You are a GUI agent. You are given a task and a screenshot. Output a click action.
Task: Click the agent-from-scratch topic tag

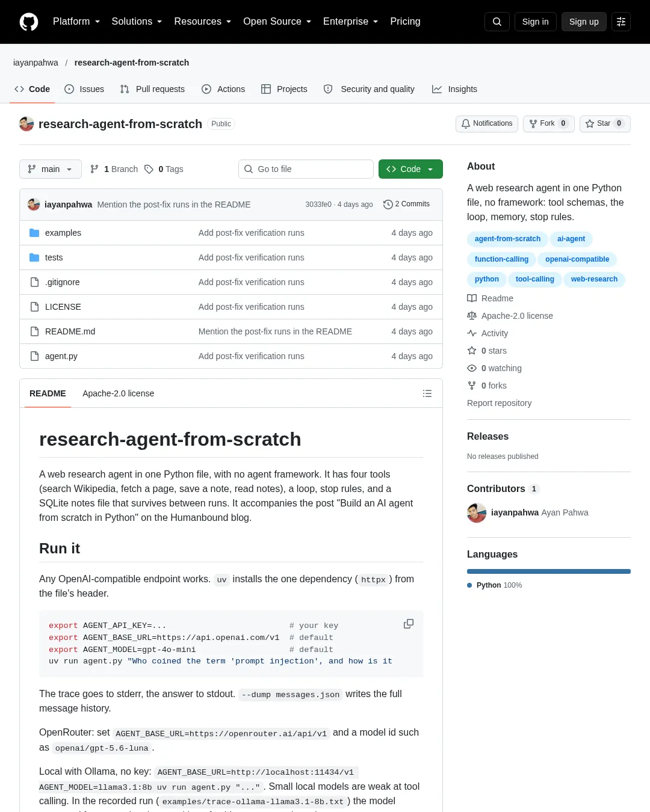507,239
